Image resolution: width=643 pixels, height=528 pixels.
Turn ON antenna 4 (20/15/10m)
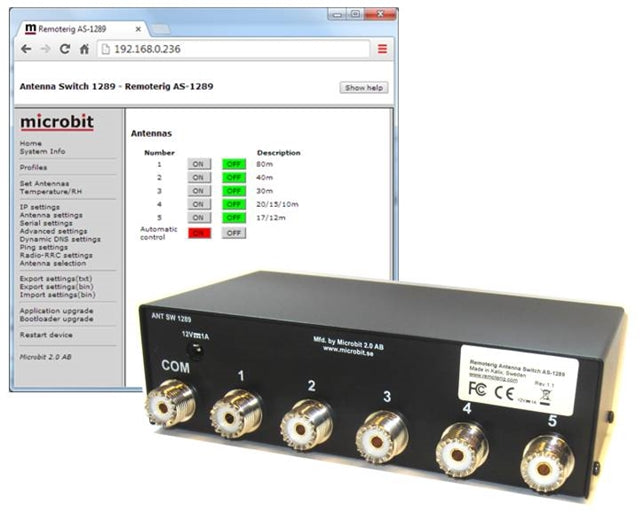(198, 204)
